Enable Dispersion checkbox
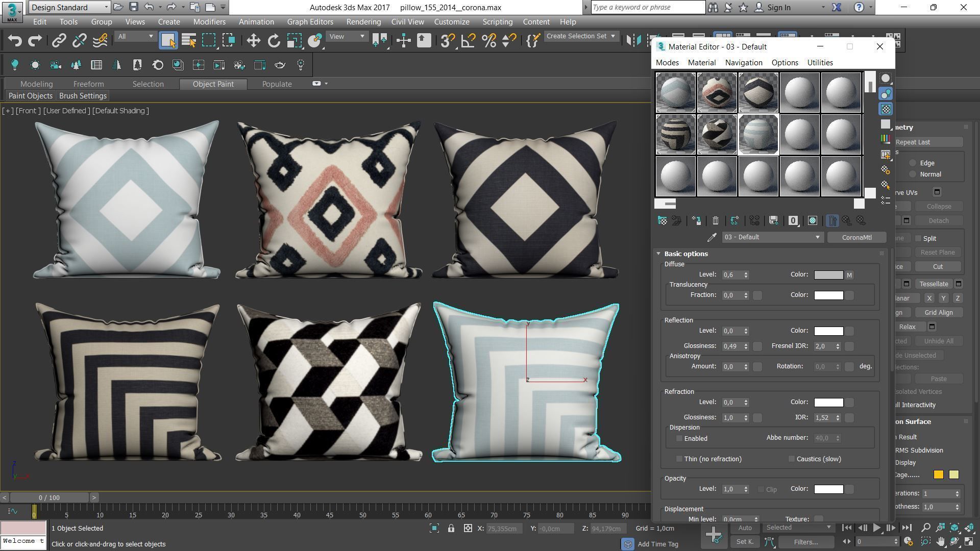The image size is (980, 551). click(x=679, y=438)
